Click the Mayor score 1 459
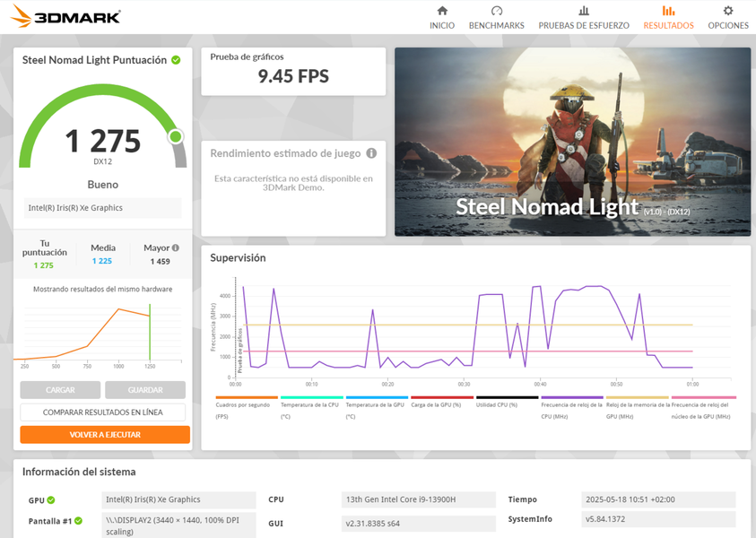Viewport: 756px width, 538px height. click(x=160, y=261)
